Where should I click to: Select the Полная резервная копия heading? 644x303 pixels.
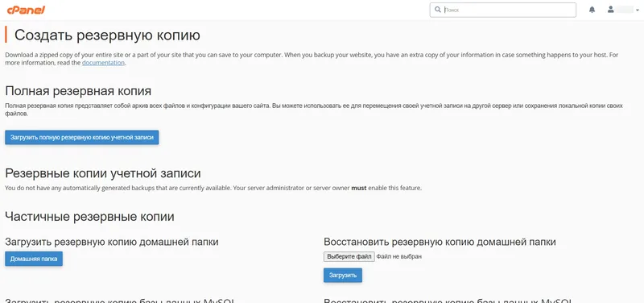(x=78, y=91)
